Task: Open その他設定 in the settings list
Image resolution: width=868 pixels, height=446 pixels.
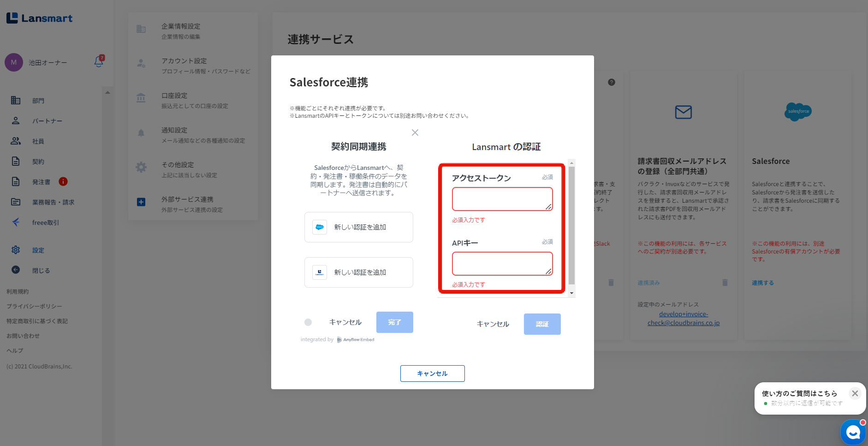Action: click(193, 169)
